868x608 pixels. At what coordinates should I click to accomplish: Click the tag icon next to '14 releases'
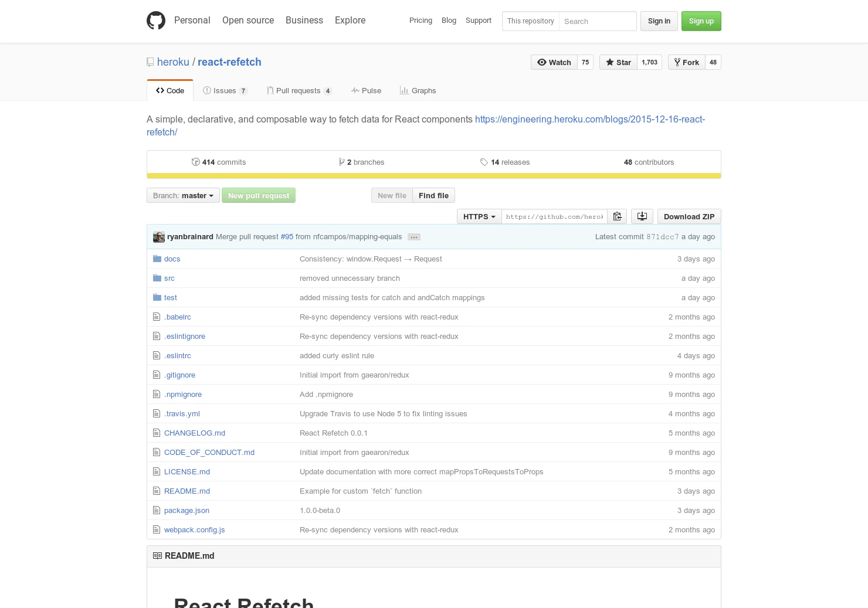point(484,162)
